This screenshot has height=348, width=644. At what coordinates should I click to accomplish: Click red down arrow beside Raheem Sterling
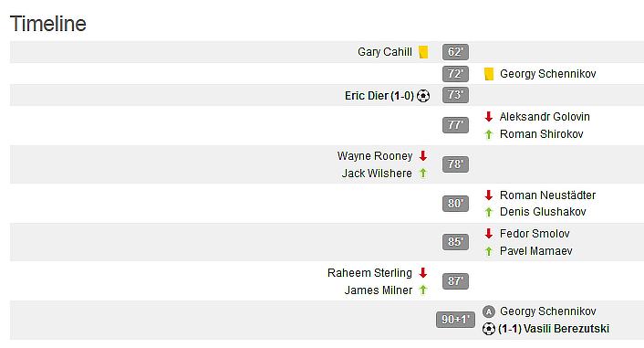coord(423,273)
